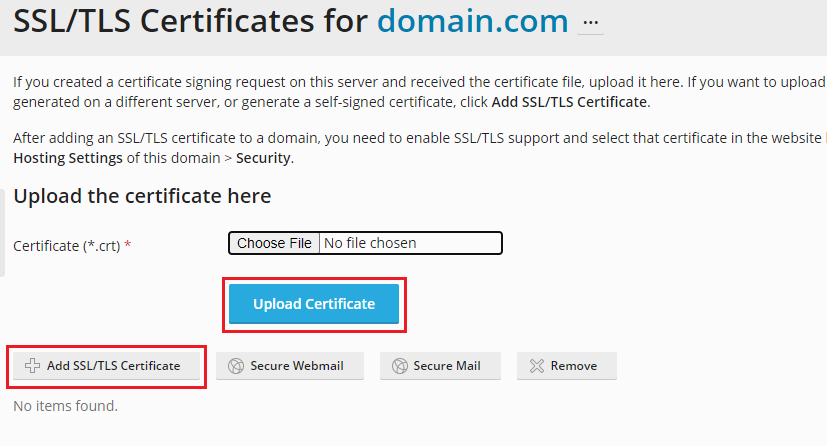Click the Add SSL/TLS Certificate button label
The height and width of the screenshot is (446, 827).
(113, 366)
